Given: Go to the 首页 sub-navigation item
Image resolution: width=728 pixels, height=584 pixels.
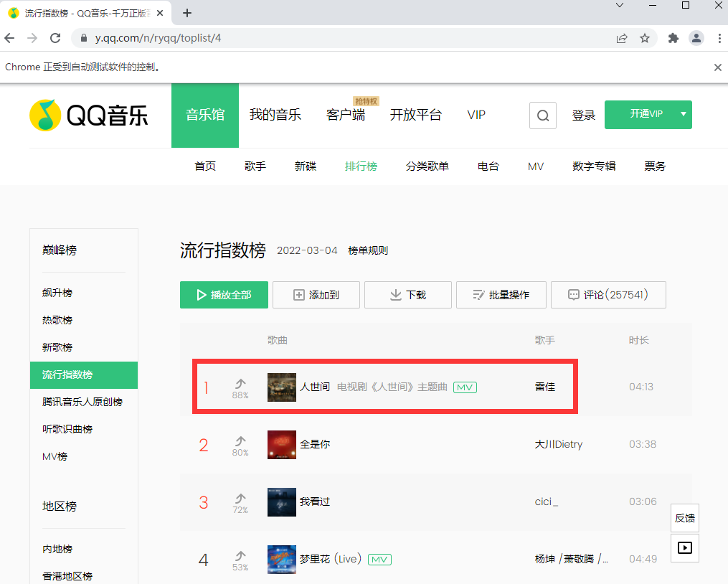Looking at the screenshot, I should tap(205, 166).
